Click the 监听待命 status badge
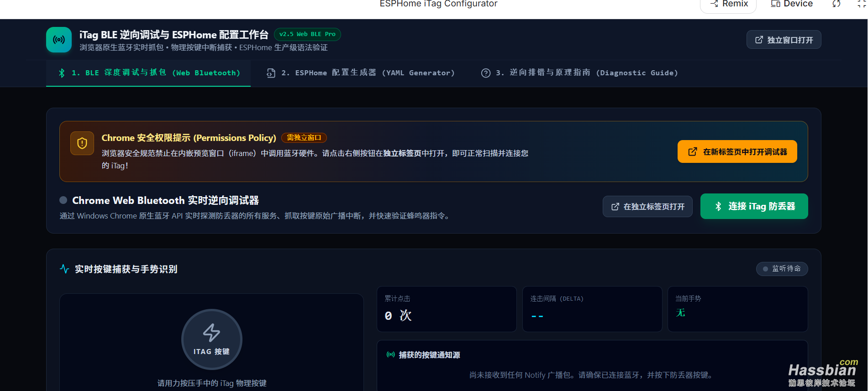Image resolution: width=868 pixels, height=391 pixels. 782,269
